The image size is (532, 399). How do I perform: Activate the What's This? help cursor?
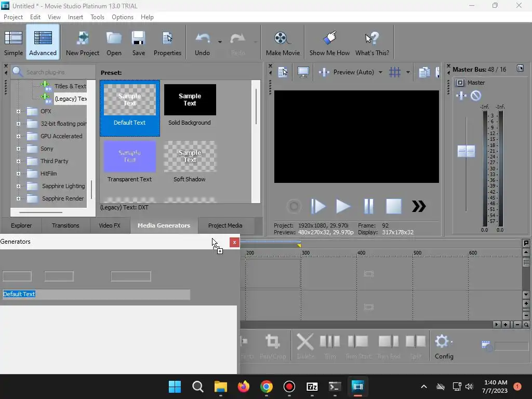click(372, 43)
